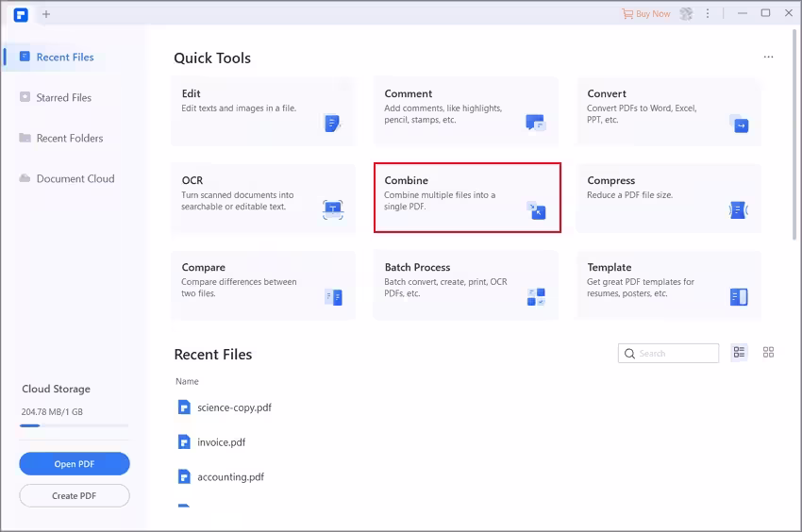
Task: Click the Cloud Storage usage bar
Action: coord(74,425)
